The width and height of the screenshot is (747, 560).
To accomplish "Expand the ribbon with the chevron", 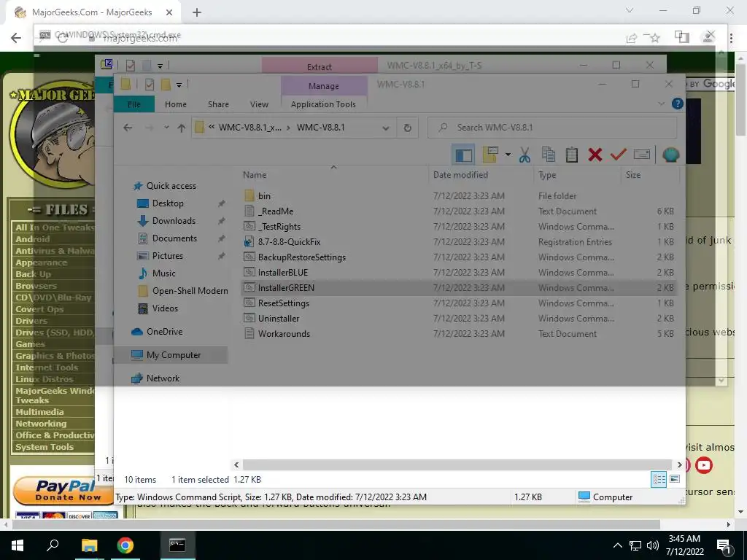I will tap(661, 104).
